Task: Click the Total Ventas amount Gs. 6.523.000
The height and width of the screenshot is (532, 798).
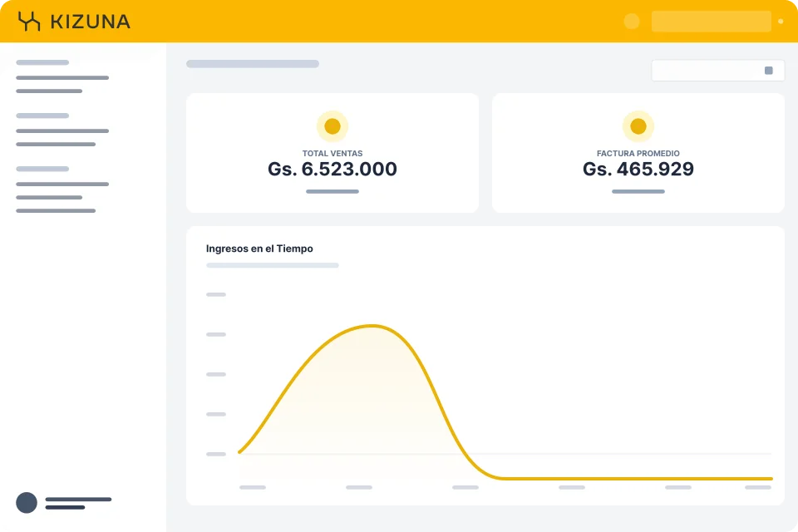Action: [332, 170]
